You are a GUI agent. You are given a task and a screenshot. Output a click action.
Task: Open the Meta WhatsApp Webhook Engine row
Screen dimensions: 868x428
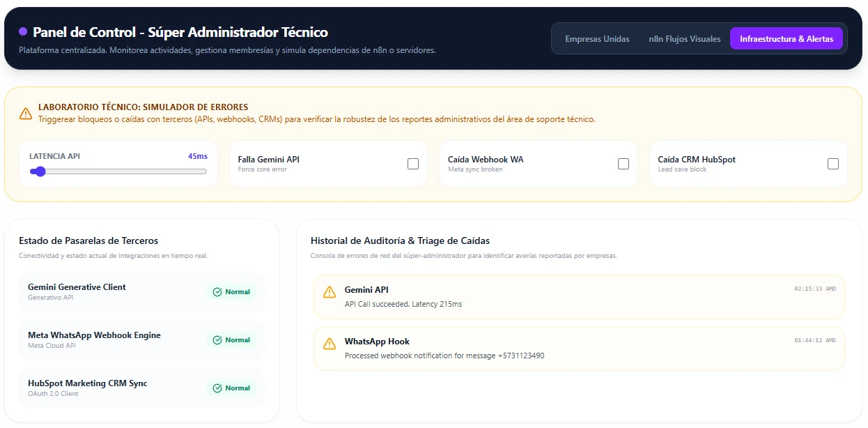tap(141, 340)
